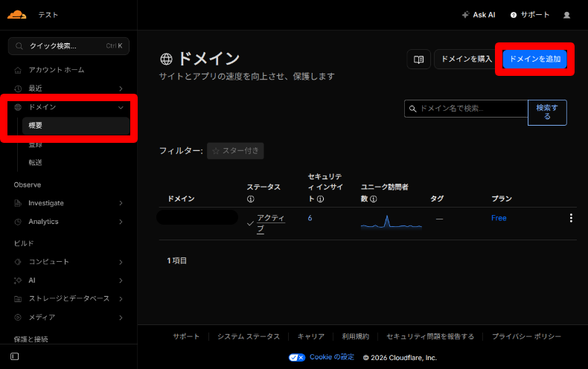Image resolution: width=588 pixels, height=369 pixels.
Task: Click the タグ column header
Action: point(437,199)
